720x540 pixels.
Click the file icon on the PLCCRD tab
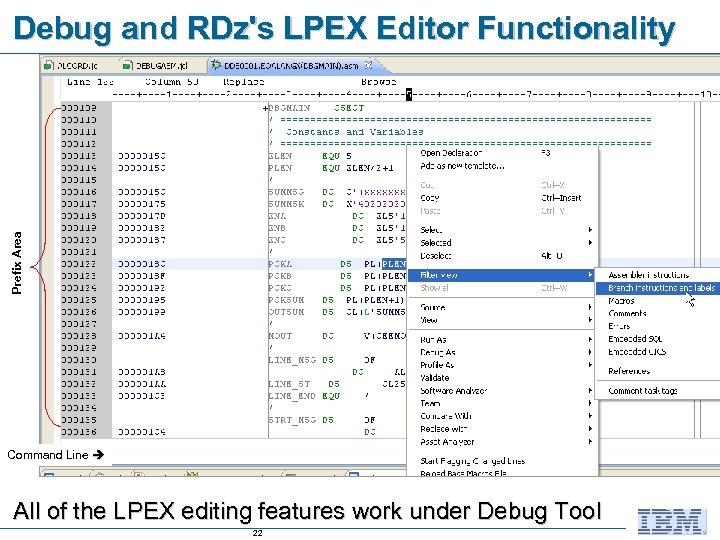click(48, 66)
